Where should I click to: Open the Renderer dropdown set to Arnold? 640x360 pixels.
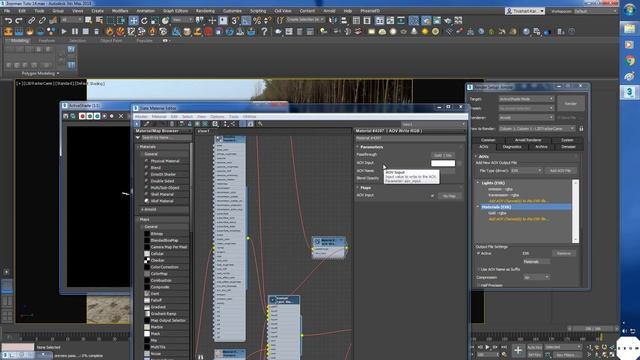526,118
